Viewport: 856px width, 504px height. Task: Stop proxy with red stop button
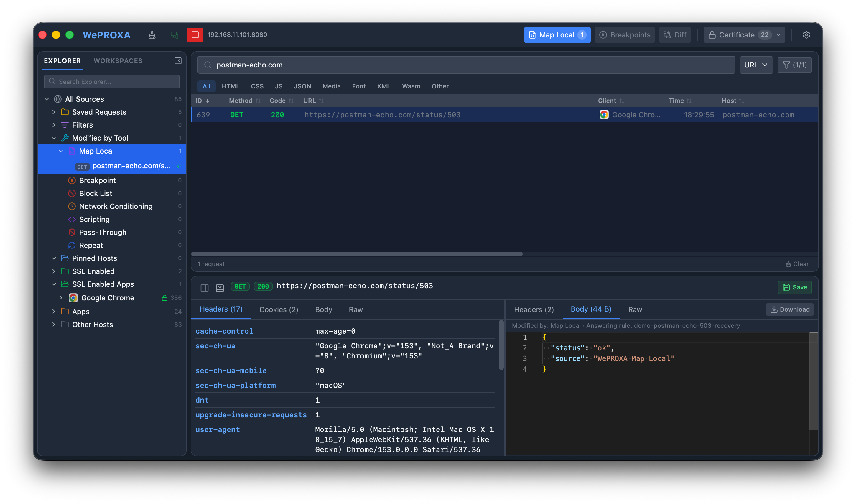195,35
